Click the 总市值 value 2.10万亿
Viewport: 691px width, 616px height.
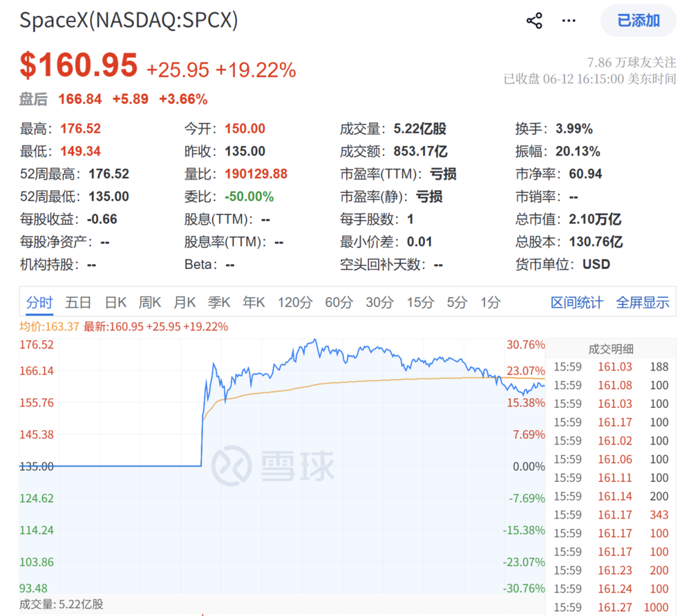(x=595, y=219)
